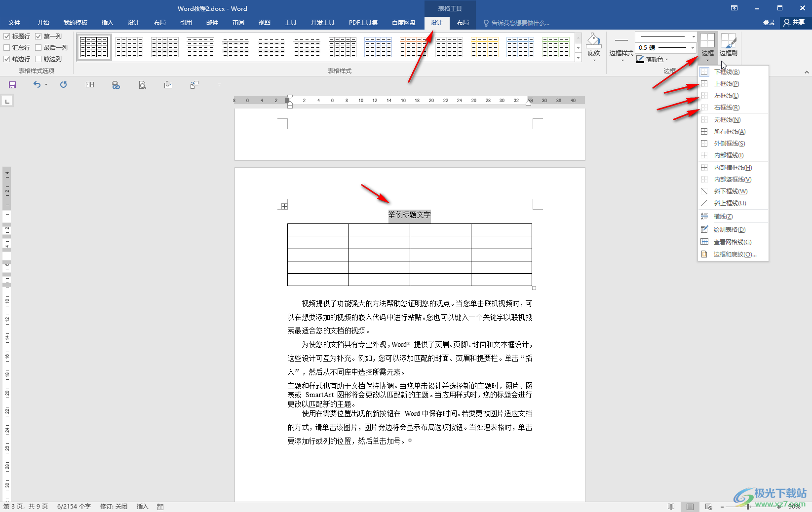Switch to Read Mode view icon

point(671,507)
